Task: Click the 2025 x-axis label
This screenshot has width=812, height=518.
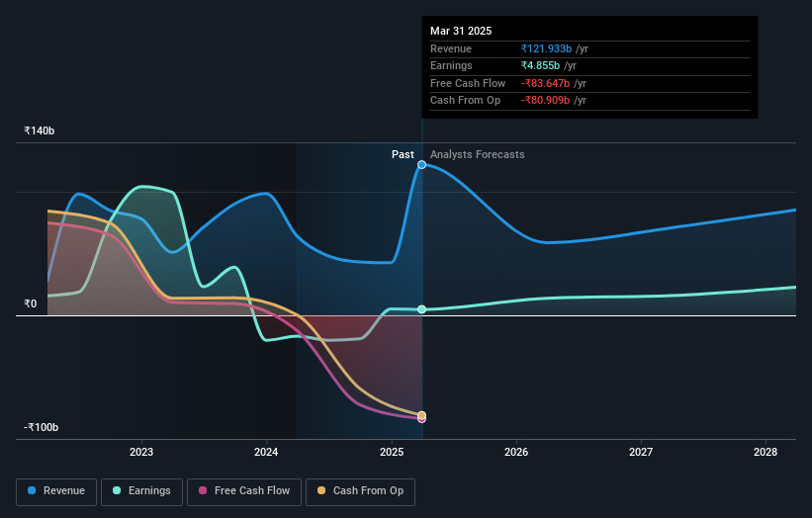Action: [x=392, y=452]
